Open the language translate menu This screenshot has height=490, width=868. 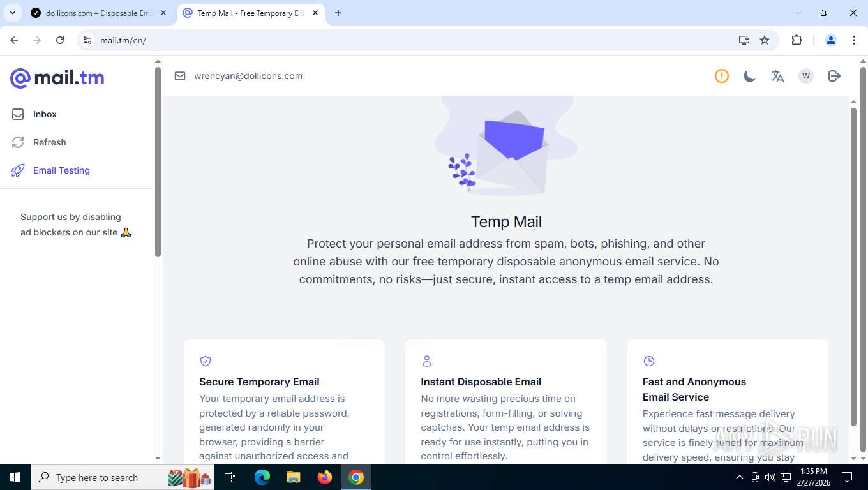(x=777, y=77)
